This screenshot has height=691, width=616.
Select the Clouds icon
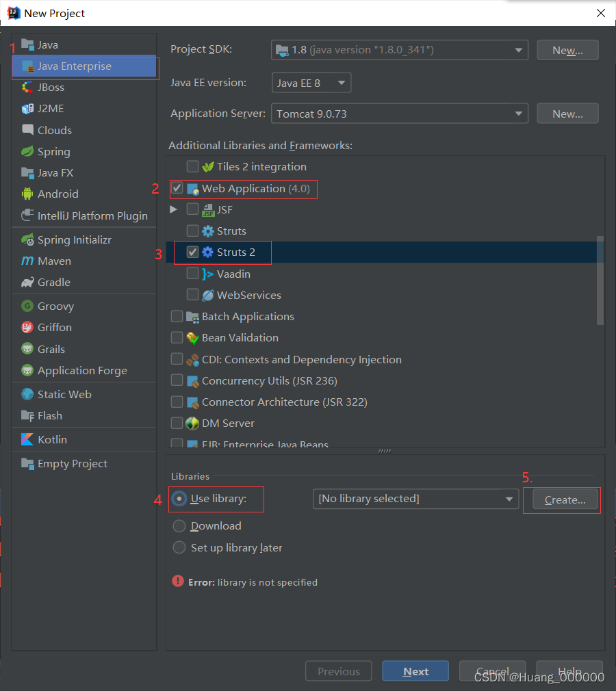point(27,130)
